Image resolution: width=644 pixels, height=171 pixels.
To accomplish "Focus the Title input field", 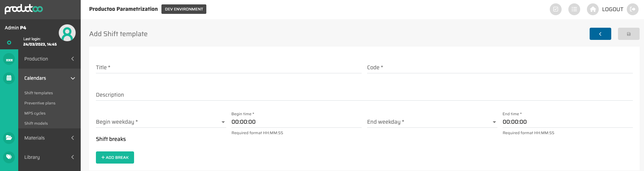I will [x=229, y=68].
